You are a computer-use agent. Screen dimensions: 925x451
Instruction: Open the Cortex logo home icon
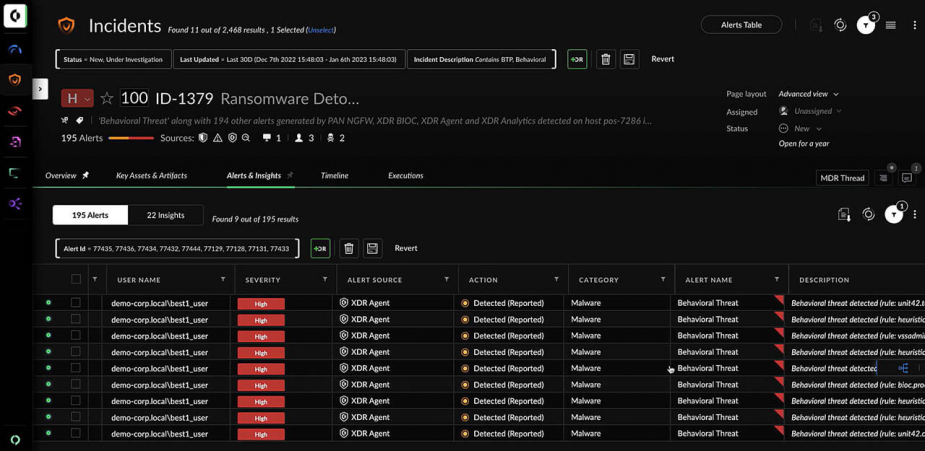15,16
